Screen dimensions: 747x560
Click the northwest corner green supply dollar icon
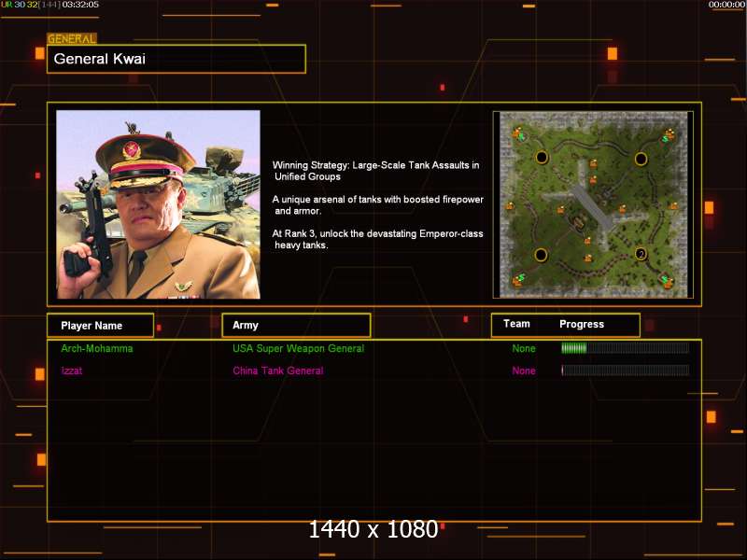521,136
